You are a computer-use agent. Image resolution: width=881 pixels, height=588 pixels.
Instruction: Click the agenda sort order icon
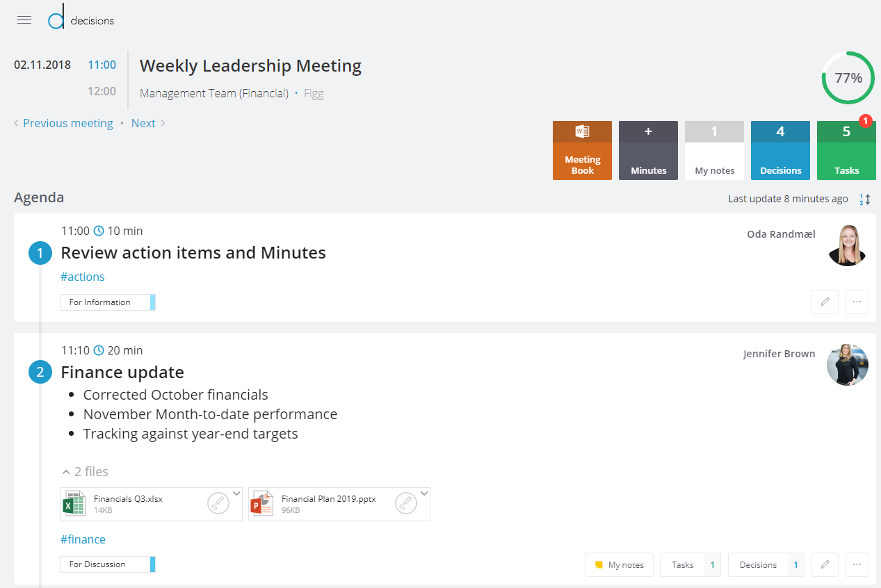[x=865, y=199]
